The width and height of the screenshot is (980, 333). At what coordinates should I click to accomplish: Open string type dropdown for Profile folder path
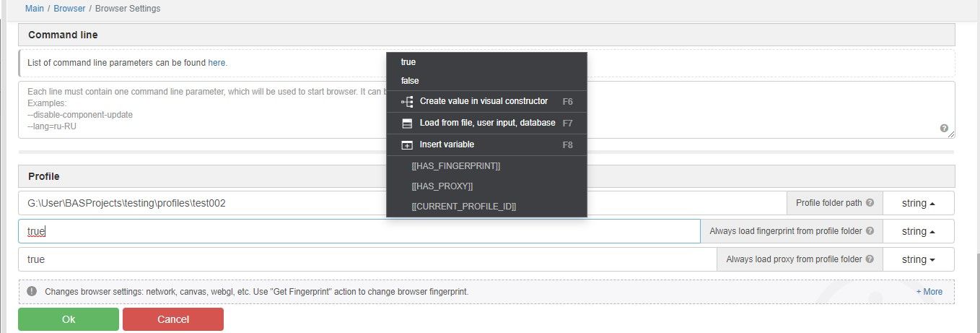pyautogui.click(x=918, y=203)
